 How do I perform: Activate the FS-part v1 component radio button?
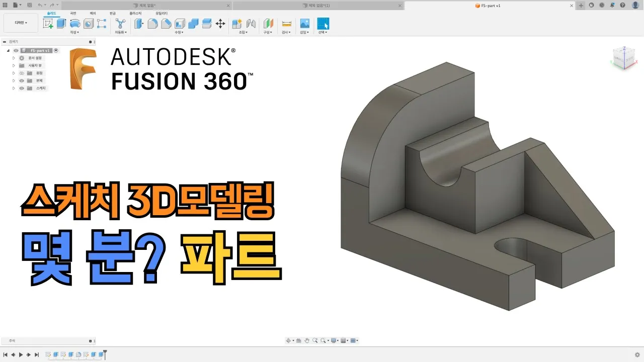[x=56, y=50]
